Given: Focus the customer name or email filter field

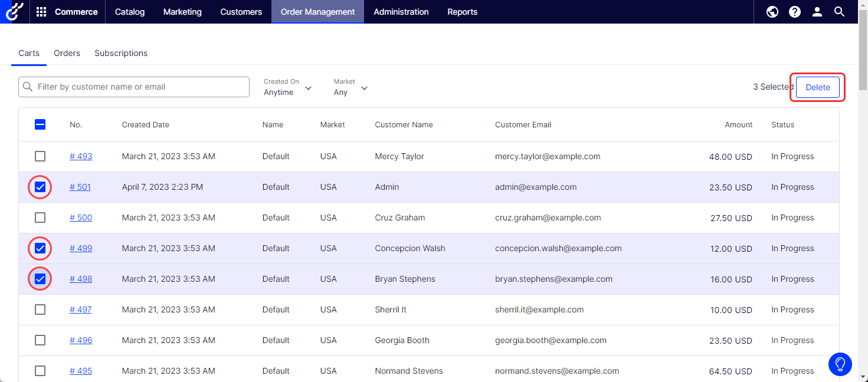Looking at the screenshot, I should 134,87.
